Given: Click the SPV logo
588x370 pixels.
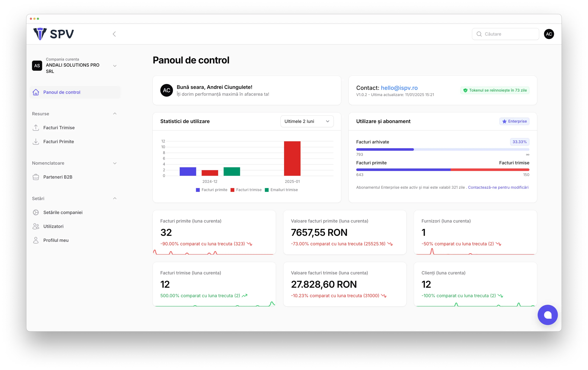Looking at the screenshot, I should pos(53,34).
